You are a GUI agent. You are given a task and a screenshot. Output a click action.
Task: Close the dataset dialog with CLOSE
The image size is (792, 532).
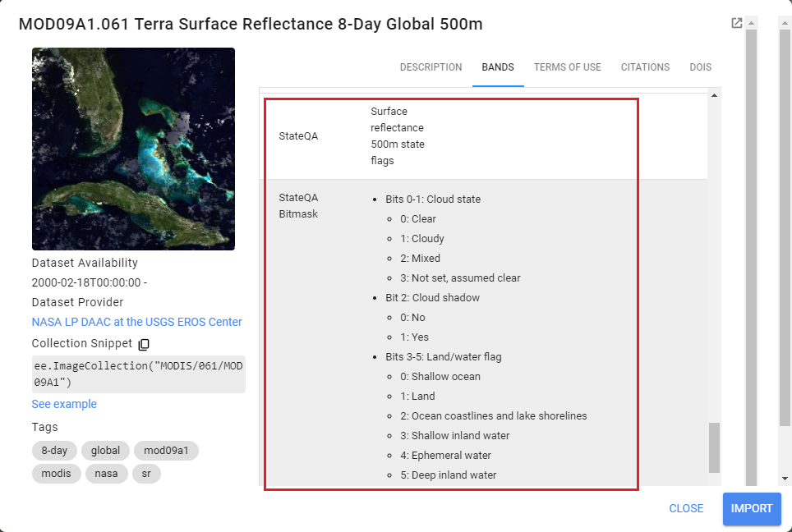686,508
